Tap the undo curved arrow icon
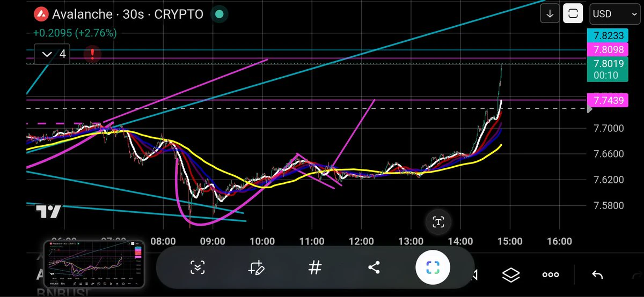The image size is (644, 297). tap(597, 275)
